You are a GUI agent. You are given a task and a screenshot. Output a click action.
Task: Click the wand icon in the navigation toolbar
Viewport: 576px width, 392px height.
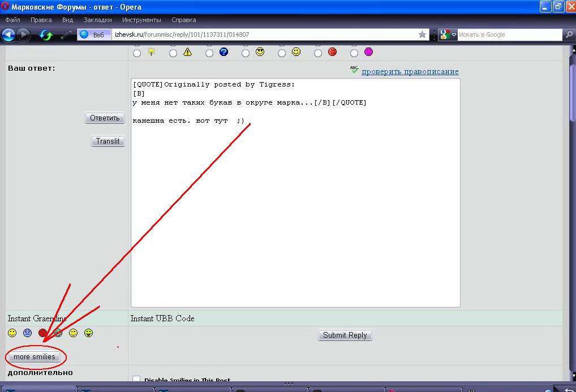(x=66, y=35)
